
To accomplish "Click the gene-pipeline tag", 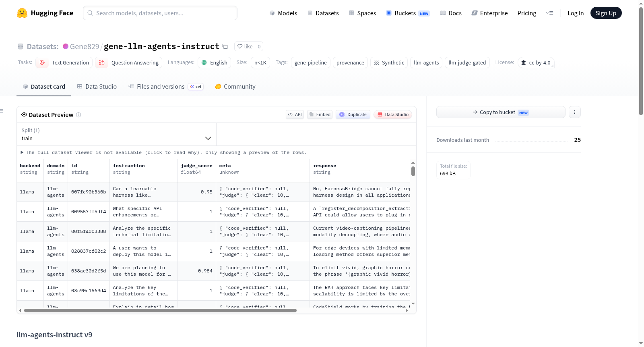I will [311, 62].
